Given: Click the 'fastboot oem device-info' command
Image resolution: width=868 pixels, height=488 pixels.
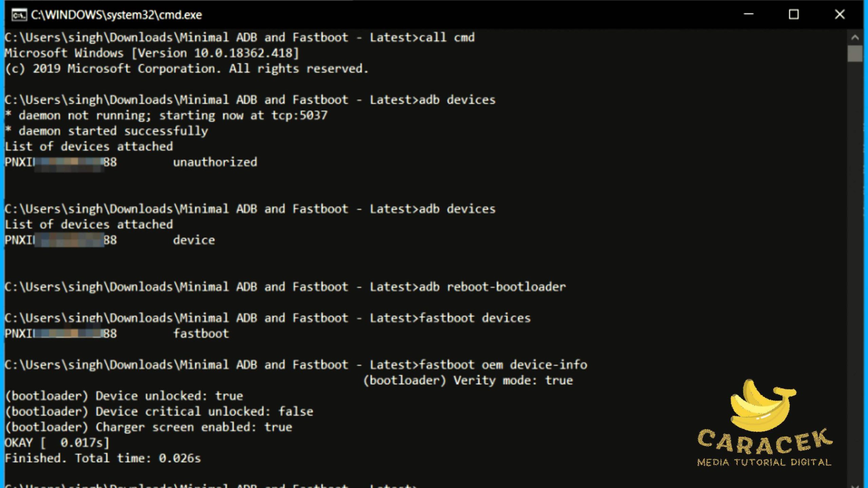Looking at the screenshot, I should pos(503,365).
